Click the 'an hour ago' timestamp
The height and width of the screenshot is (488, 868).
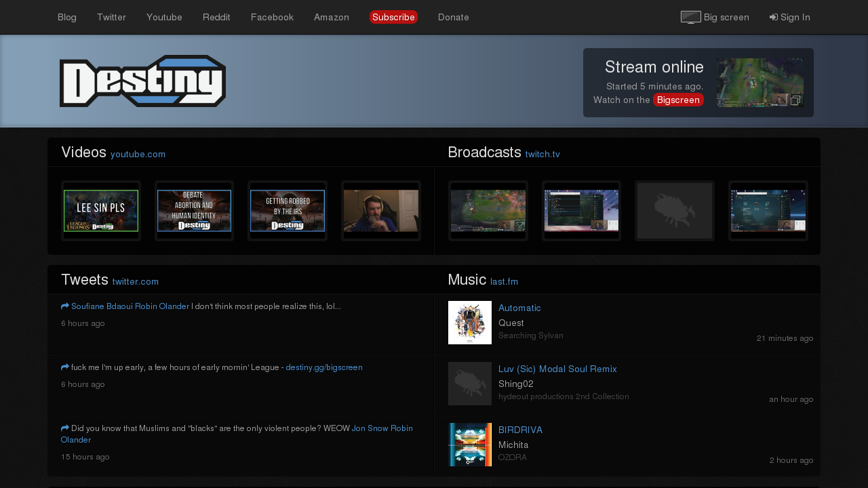[x=791, y=399]
